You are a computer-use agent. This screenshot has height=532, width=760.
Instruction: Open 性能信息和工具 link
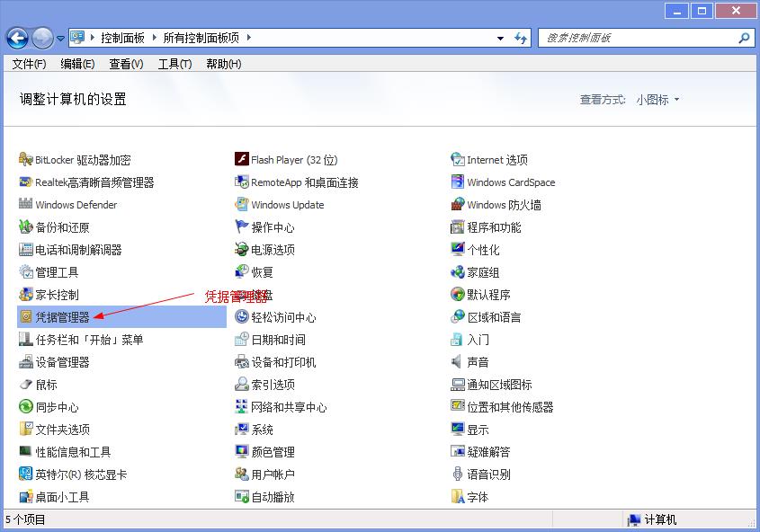point(73,452)
